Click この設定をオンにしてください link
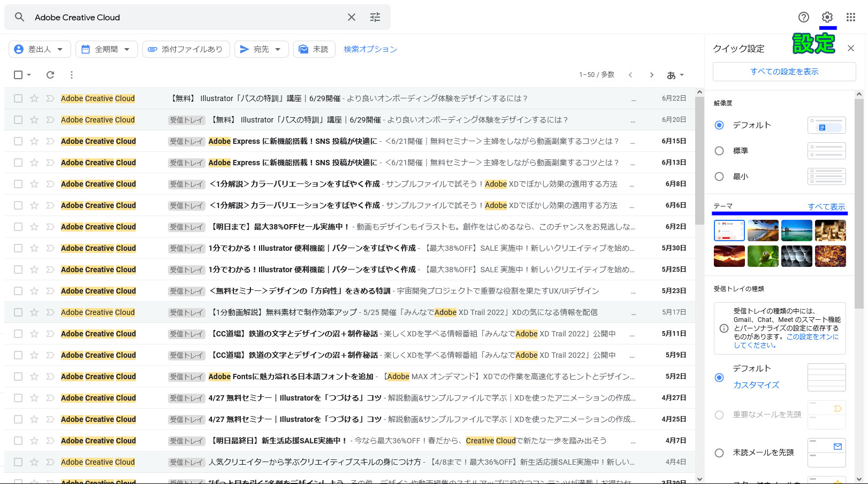Screen dimensions: 868x484 [787, 341]
